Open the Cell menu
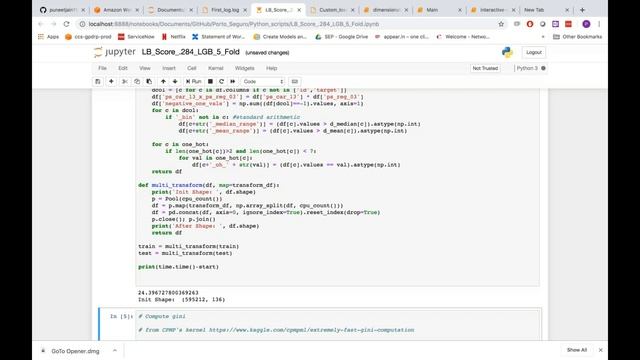Viewport: 640px width, 360px height. coord(192,68)
